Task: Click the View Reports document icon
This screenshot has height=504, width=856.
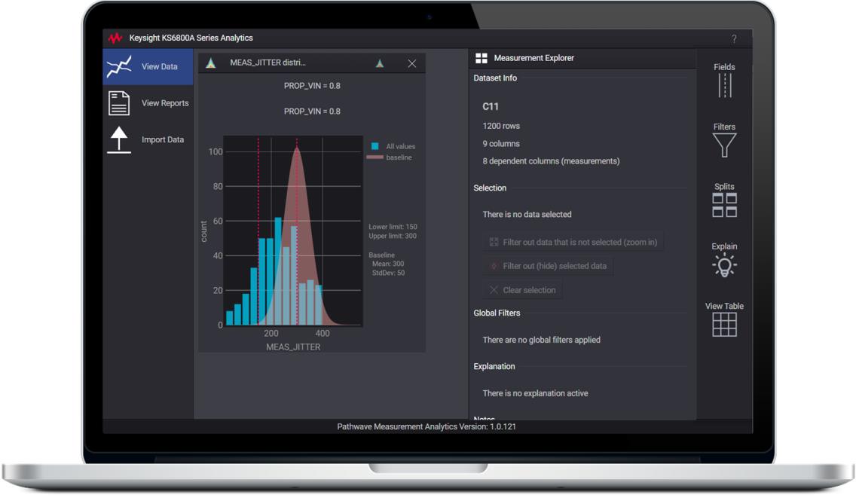Action: pos(119,103)
